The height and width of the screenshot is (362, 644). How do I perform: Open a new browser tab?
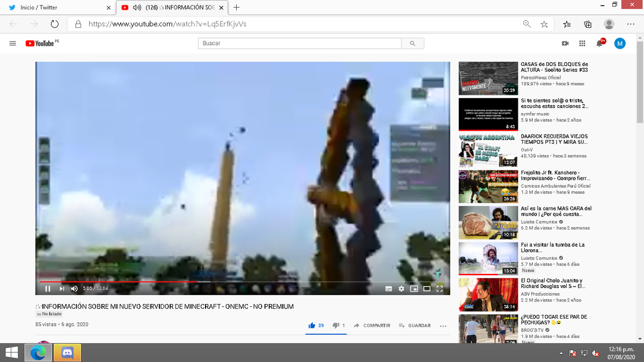tap(237, 8)
